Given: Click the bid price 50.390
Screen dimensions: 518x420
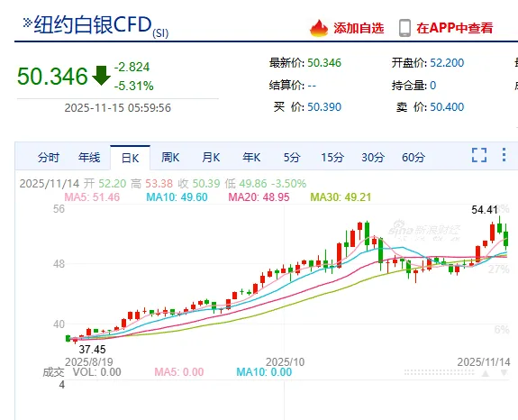Looking at the screenshot, I should [324, 107].
